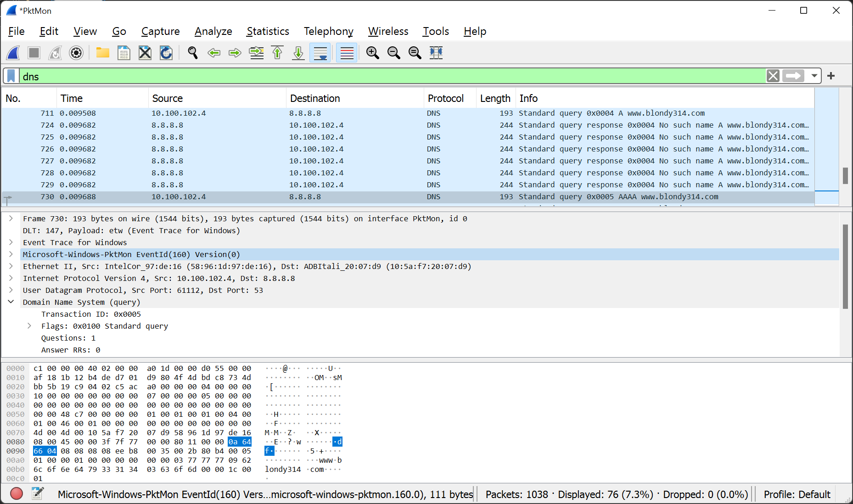Open recent display filters dropdown
This screenshot has width=853, height=504.
[x=814, y=76]
